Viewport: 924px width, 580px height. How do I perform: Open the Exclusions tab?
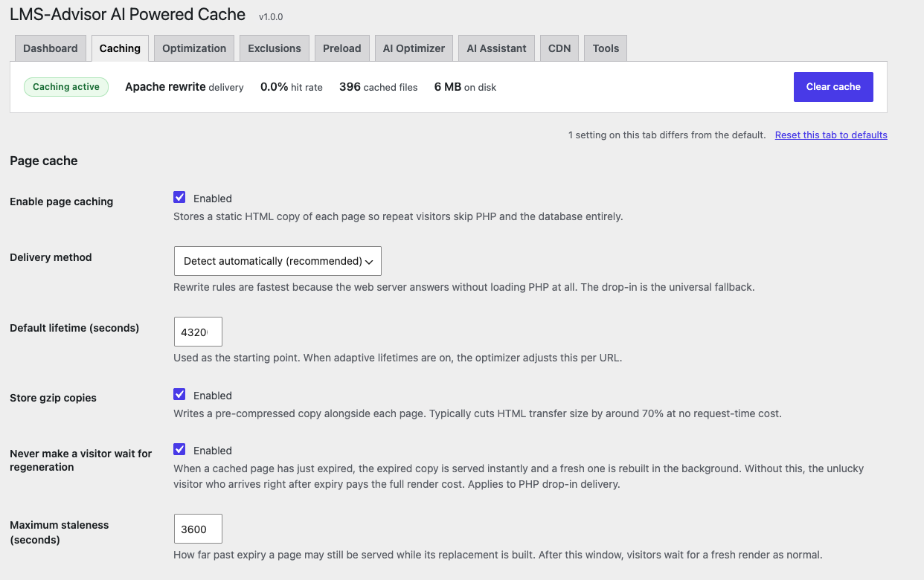point(275,48)
